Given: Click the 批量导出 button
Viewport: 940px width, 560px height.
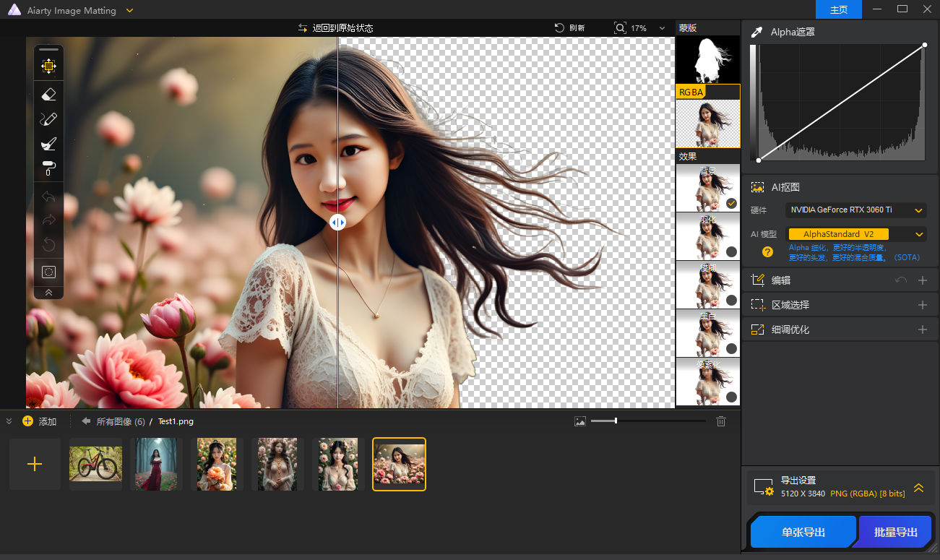Looking at the screenshot, I should tap(895, 533).
